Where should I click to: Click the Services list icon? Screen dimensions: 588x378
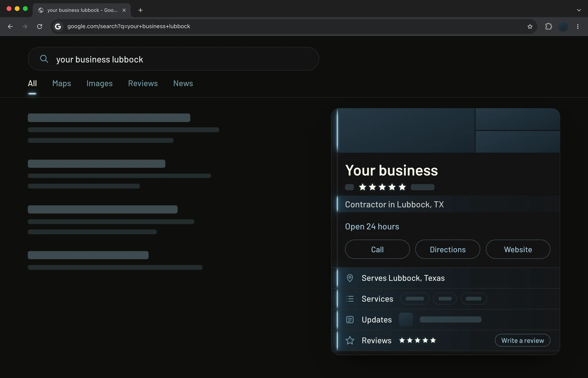[x=350, y=299]
